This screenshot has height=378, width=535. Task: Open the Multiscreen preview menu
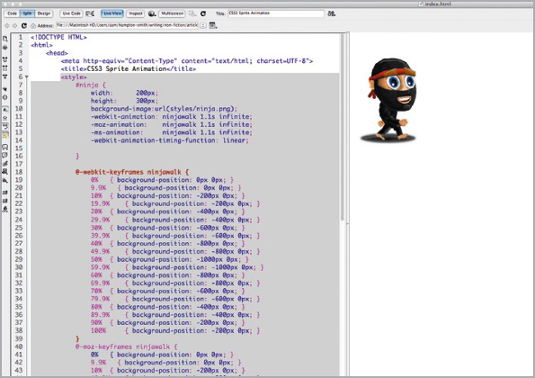coord(172,13)
